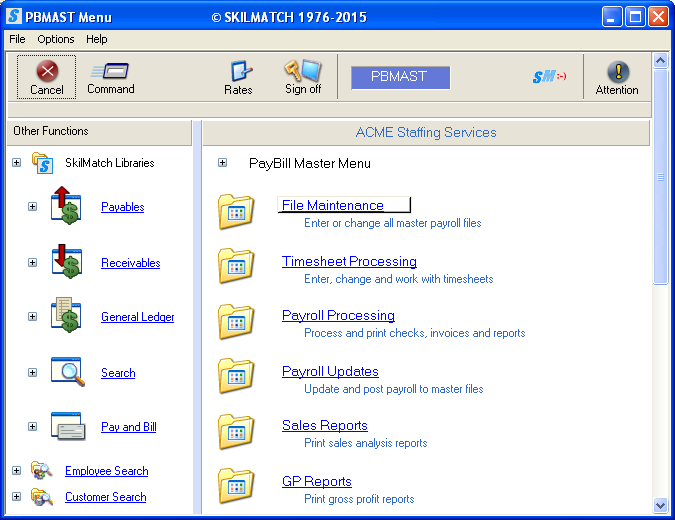Image resolution: width=675 pixels, height=520 pixels.
Task: Expand the Receivables tree node
Action: pyautogui.click(x=32, y=263)
